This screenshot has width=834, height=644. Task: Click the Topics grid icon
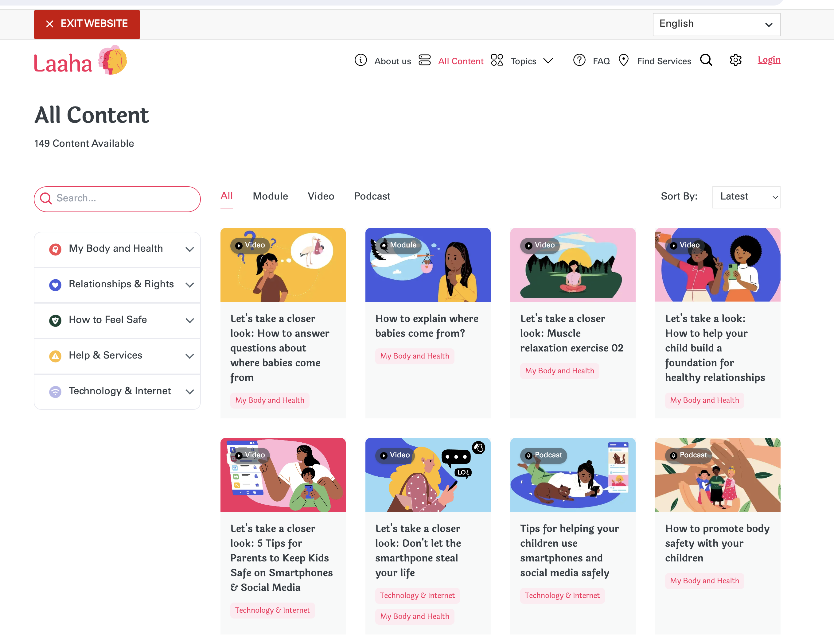tap(497, 60)
